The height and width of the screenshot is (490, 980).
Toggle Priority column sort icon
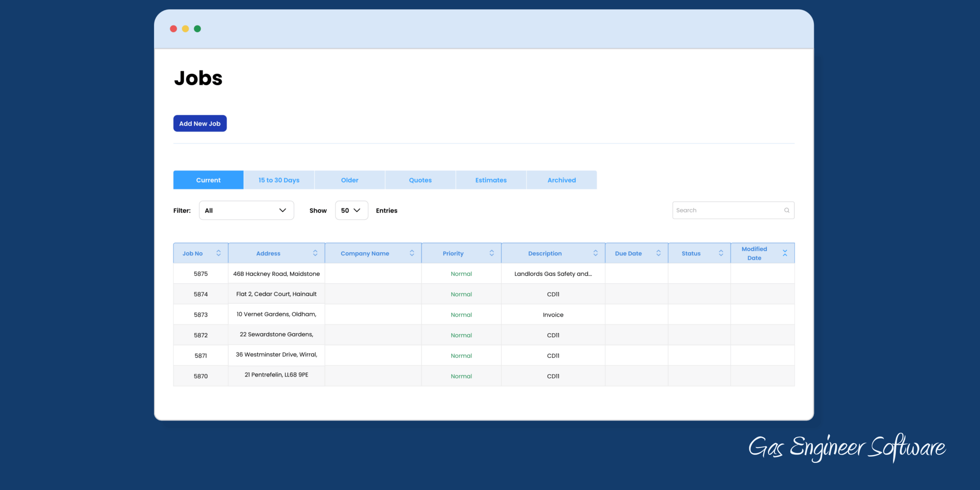pos(491,253)
